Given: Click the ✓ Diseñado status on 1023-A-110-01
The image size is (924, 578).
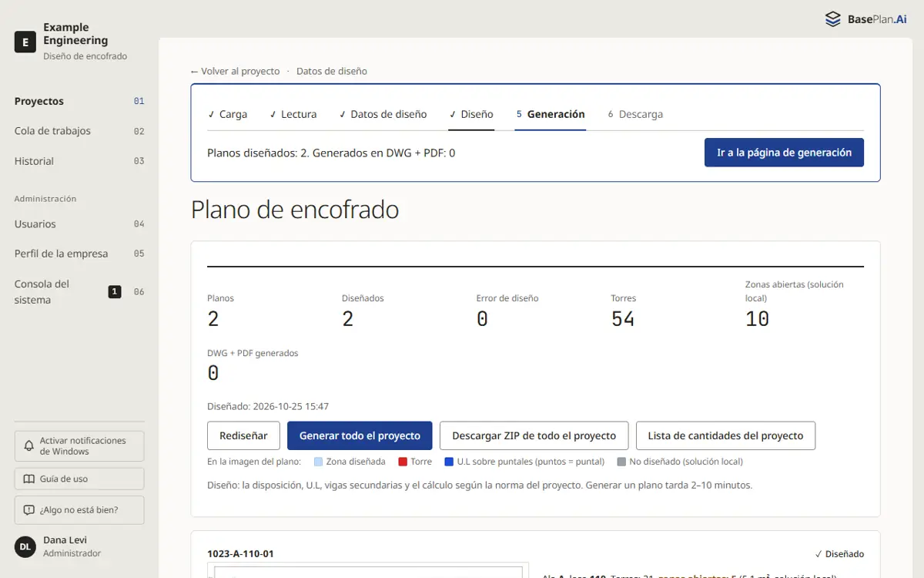Looking at the screenshot, I should 839,554.
